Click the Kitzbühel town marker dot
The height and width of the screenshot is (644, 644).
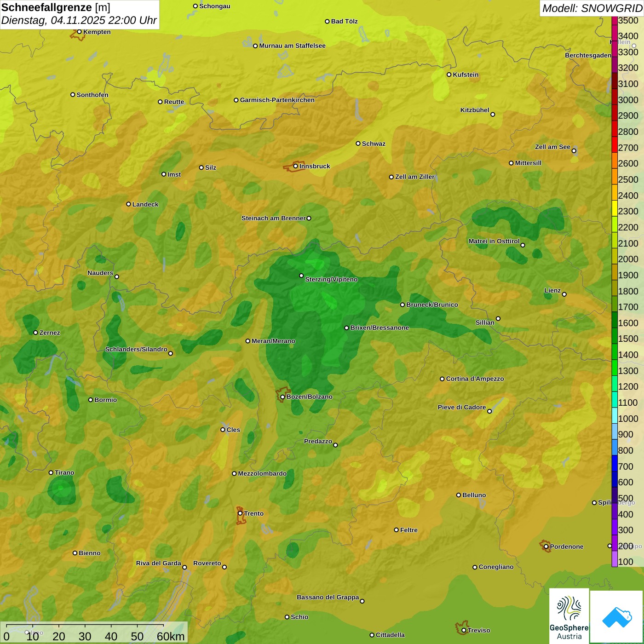point(493,114)
